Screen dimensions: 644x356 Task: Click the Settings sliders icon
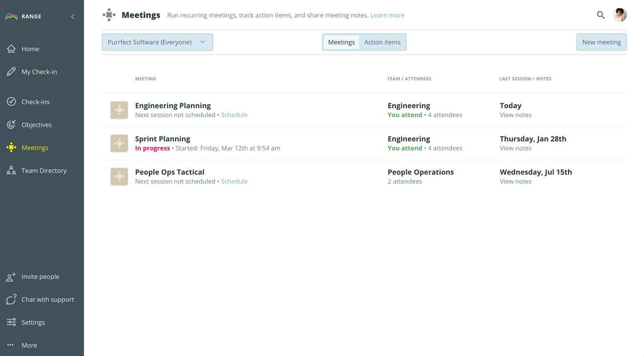point(11,322)
